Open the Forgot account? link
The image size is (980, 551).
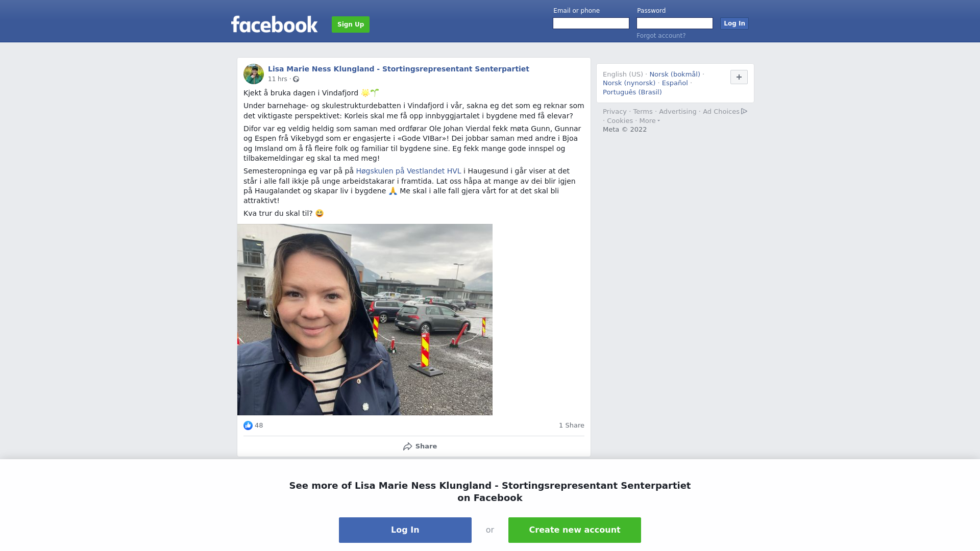point(661,36)
